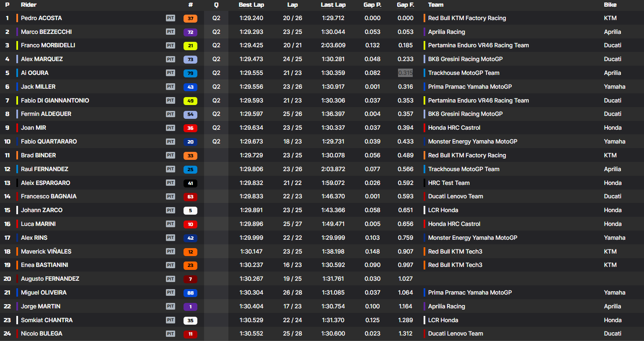Click the black number 41 badge for Espargaro
Screen dimensions: 644x341
pos(190,183)
